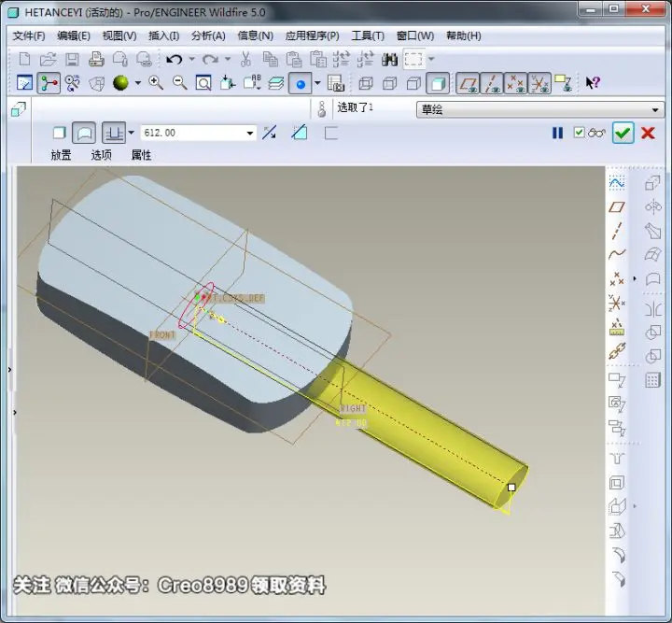The image size is (672, 623).
Task: Click the Undo arrow icon
Action: [174, 59]
